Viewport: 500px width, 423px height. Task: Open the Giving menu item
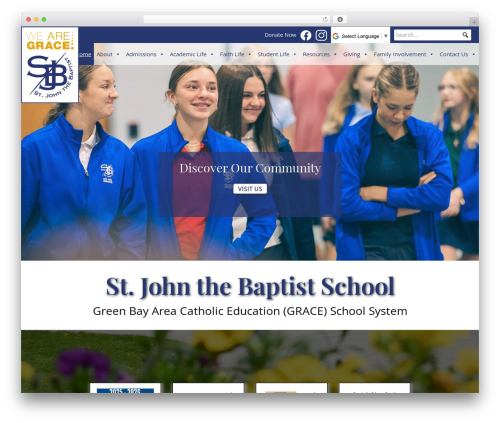(352, 54)
